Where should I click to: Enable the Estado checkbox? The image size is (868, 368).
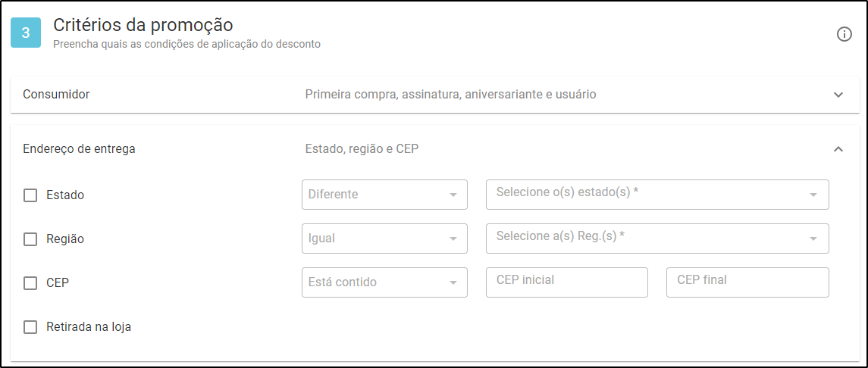coord(30,195)
